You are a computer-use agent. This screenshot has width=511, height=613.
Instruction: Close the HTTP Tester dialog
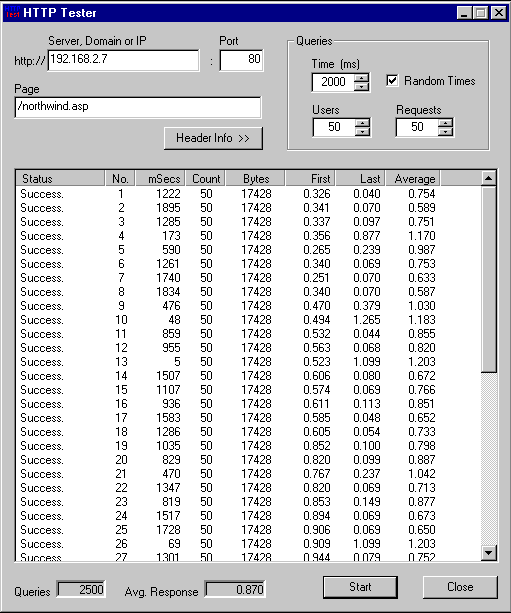tap(460, 587)
